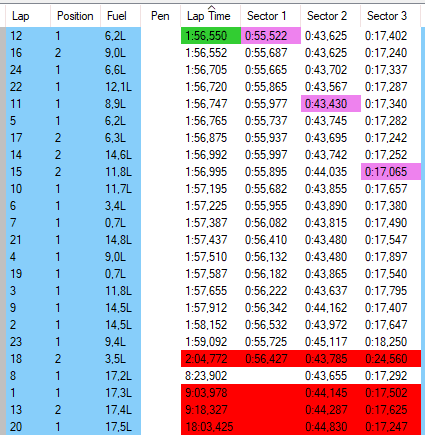Select lap time 1:56,747
The height and width of the screenshot is (441, 425).
click(206, 104)
